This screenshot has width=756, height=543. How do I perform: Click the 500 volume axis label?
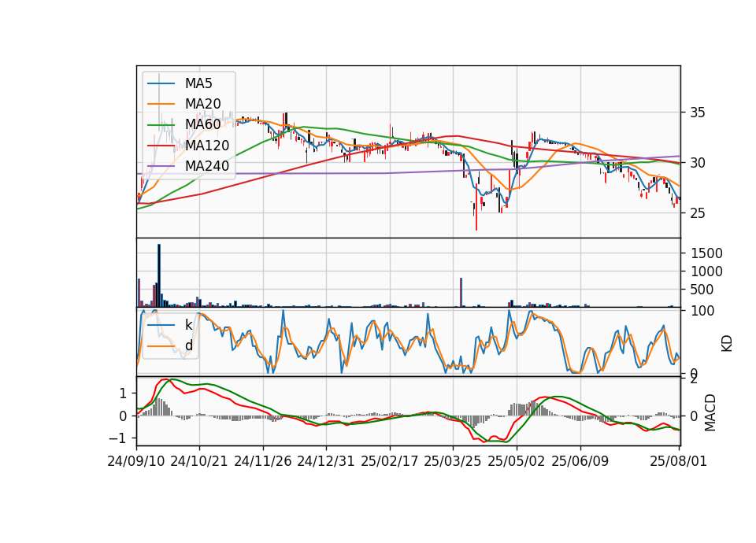tap(702, 290)
